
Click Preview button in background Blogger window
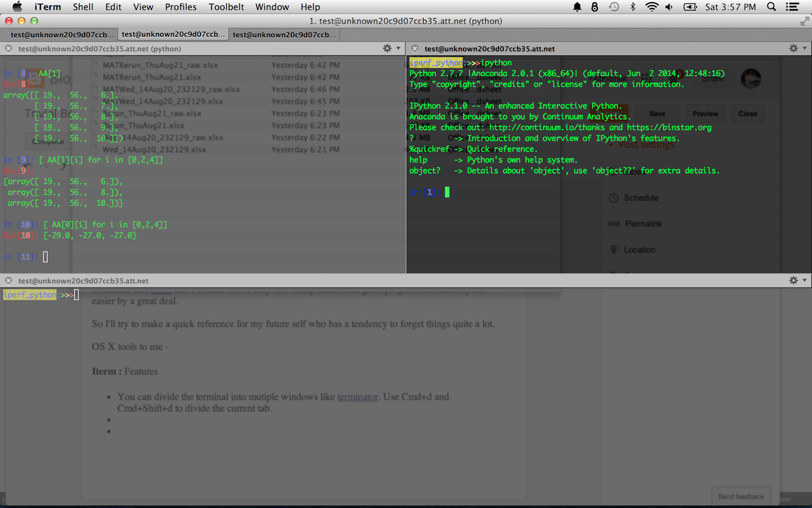705,114
